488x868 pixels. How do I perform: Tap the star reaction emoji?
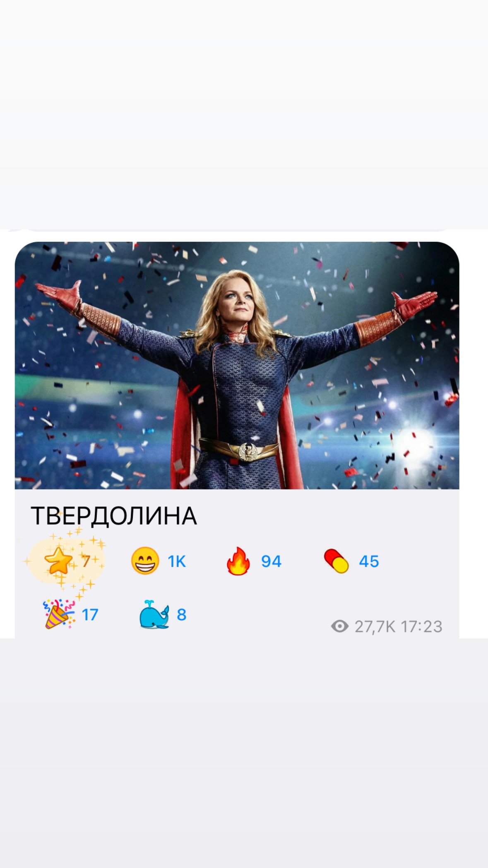pos(58,561)
